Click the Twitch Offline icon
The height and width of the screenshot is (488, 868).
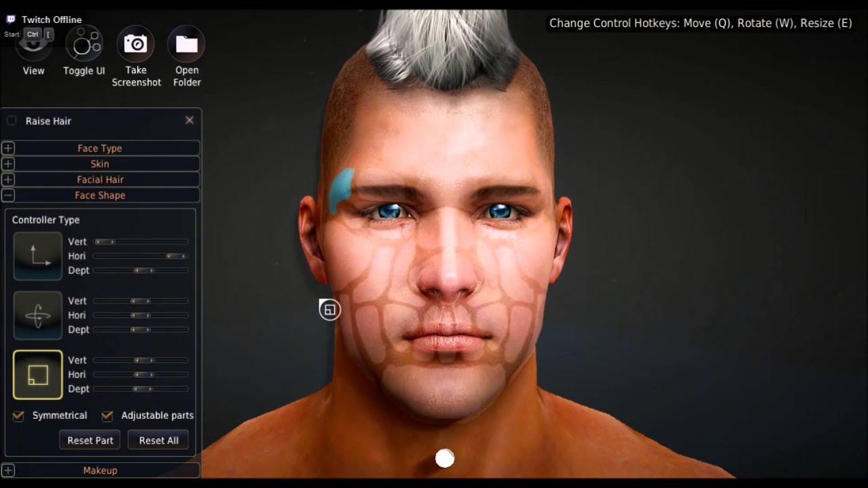[11, 20]
